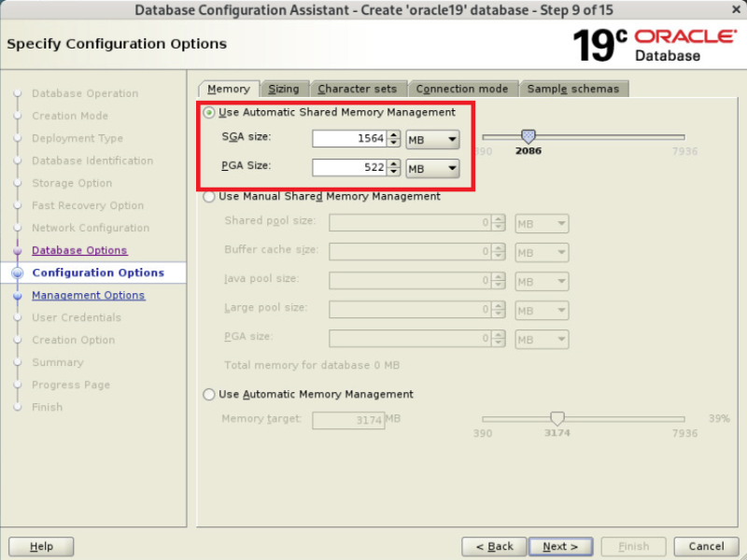Click Fast Recovery Option step label
Screen dimensions: 747x560
pos(88,205)
